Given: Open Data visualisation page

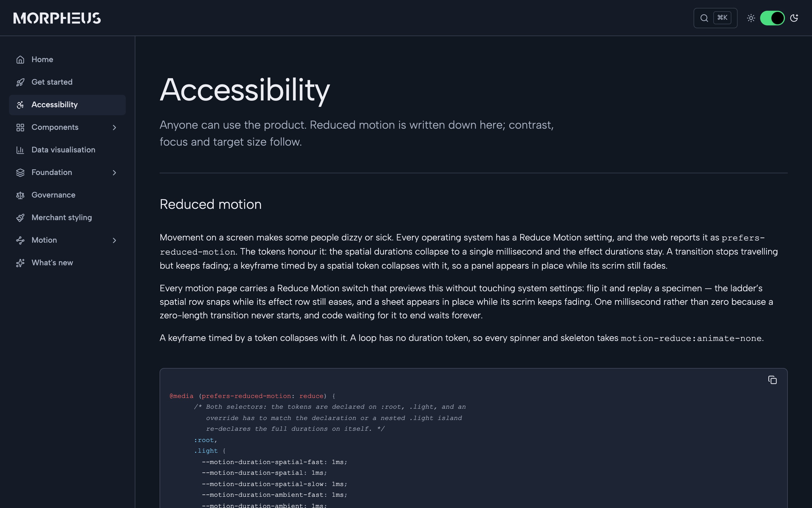Looking at the screenshot, I should pos(63,150).
